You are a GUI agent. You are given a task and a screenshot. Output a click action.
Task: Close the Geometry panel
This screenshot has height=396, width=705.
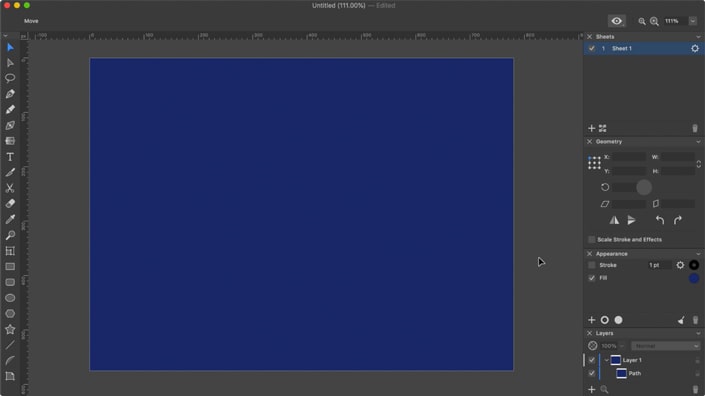589,142
